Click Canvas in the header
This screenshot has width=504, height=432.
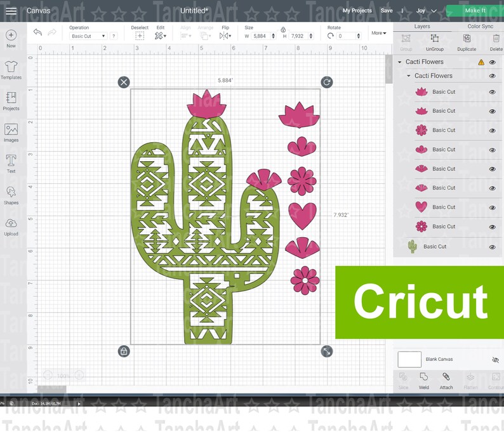coord(38,11)
